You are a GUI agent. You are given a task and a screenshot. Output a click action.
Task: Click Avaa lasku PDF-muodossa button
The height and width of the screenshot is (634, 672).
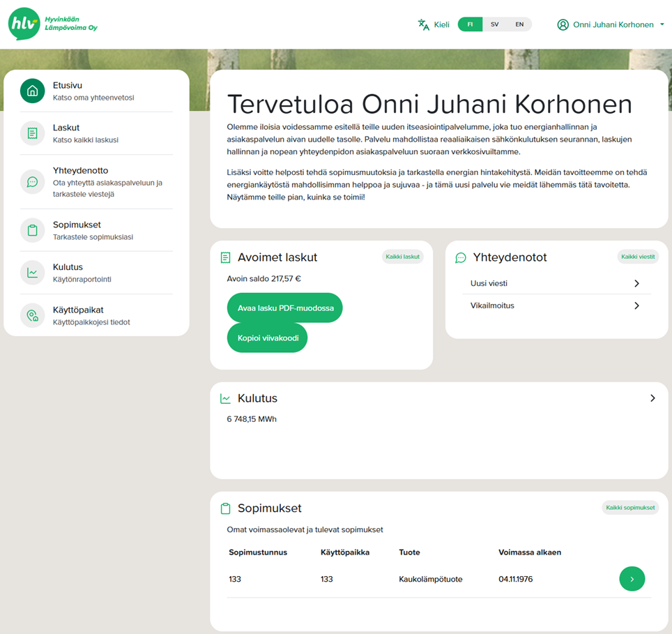[x=285, y=308]
